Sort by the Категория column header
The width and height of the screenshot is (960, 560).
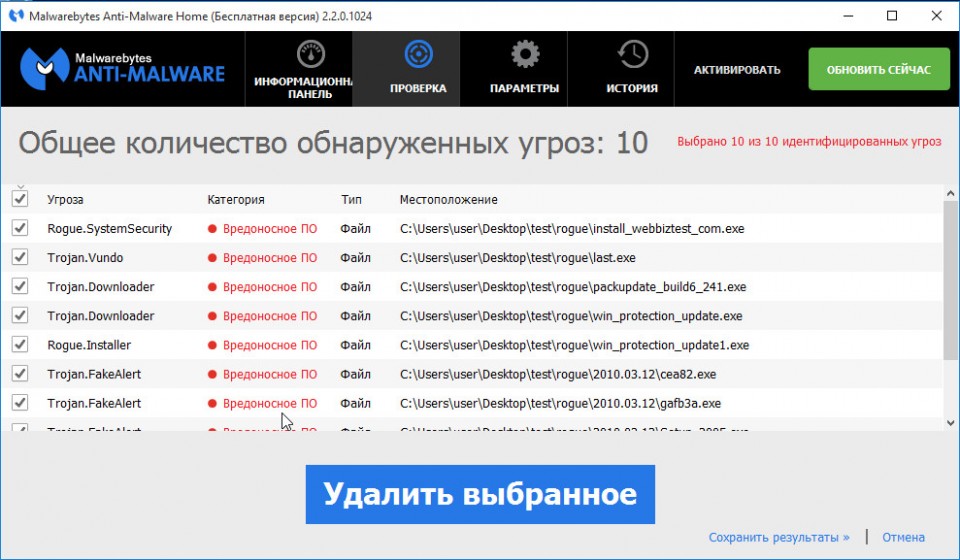(x=236, y=200)
